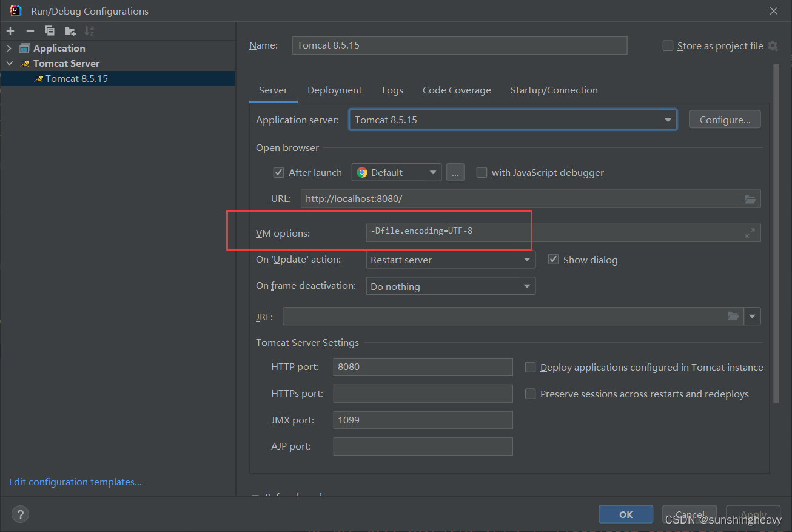Click the JRE input field
Image resolution: width=792 pixels, height=532 pixels.
(x=514, y=316)
